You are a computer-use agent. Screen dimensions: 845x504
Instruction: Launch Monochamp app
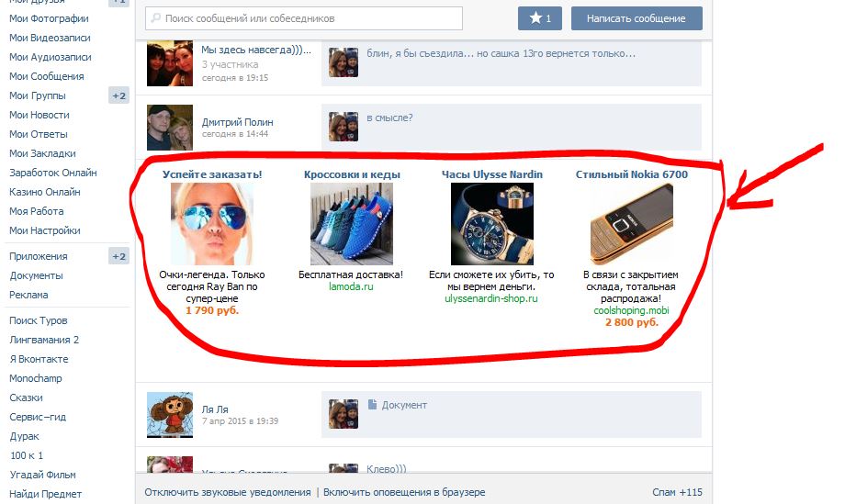point(36,378)
